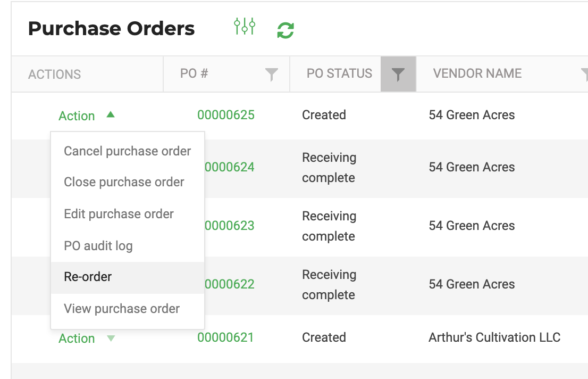Select Cancel purchase order from menu
588x379 pixels.
tap(128, 151)
